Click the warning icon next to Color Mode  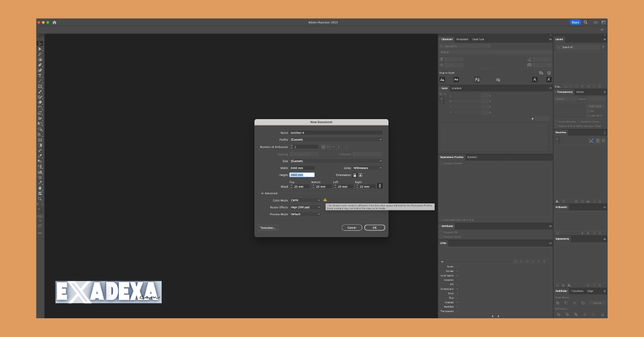pos(325,200)
